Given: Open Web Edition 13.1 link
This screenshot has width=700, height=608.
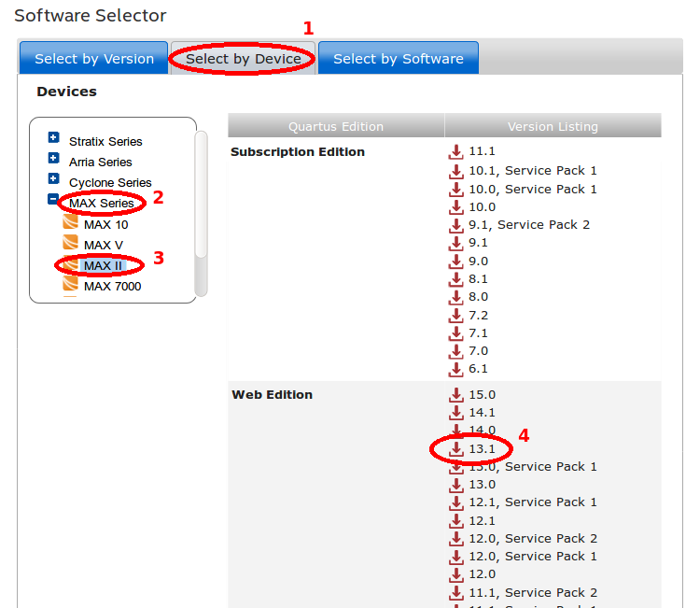Looking at the screenshot, I should click(482, 448).
